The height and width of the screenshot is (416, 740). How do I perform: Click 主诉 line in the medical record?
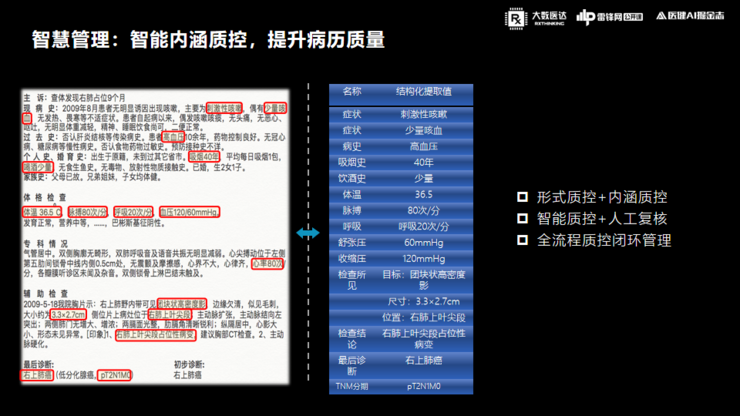tap(75, 98)
